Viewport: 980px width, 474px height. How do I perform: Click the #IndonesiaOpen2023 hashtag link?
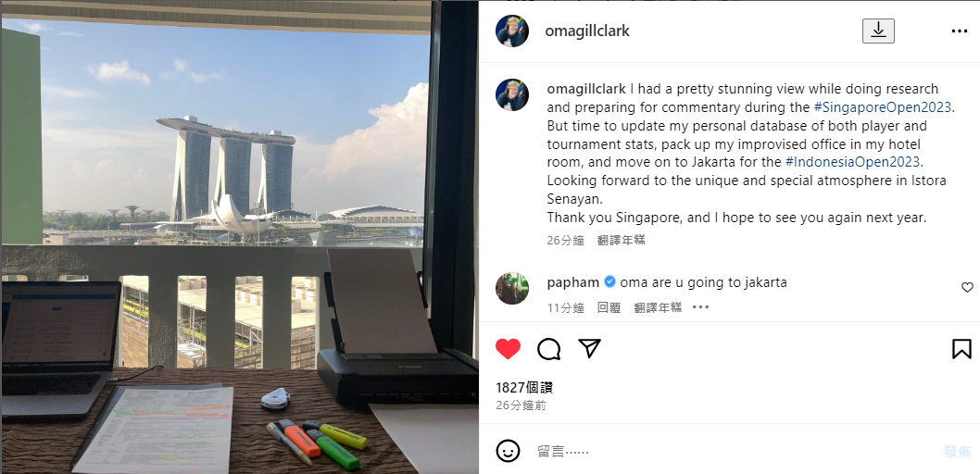pyautogui.click(x=852, y=162)
